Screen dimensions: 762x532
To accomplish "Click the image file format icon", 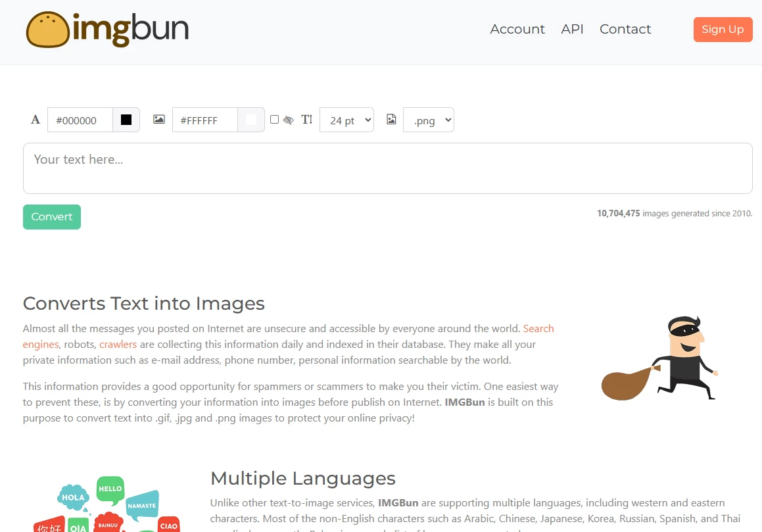I will [x=391, y=120].
